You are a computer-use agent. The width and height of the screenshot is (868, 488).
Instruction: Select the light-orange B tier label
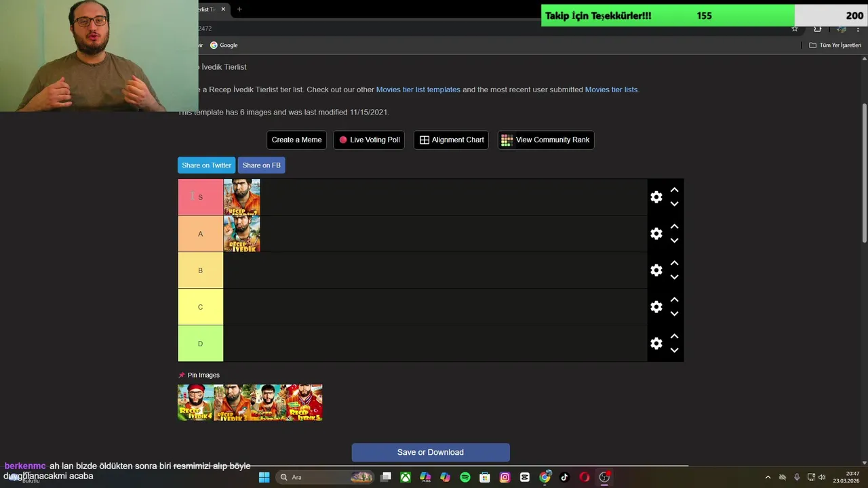(200, 270)
